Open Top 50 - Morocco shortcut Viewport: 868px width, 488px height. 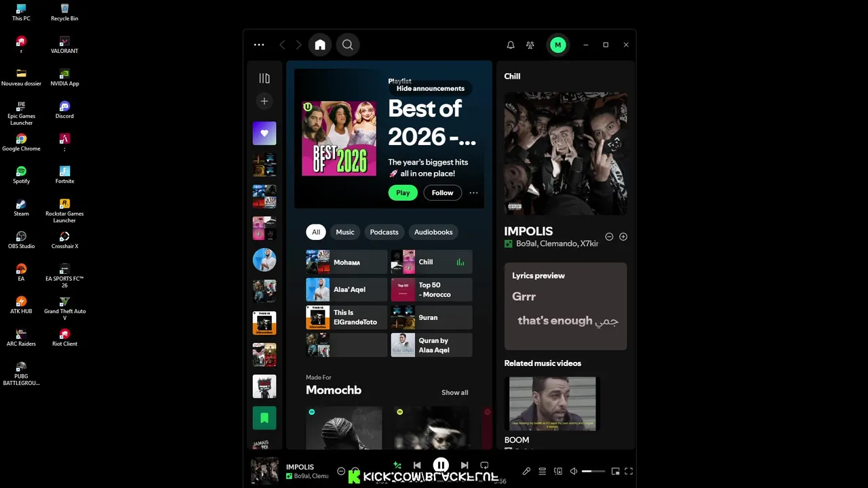tap(431, 289)
